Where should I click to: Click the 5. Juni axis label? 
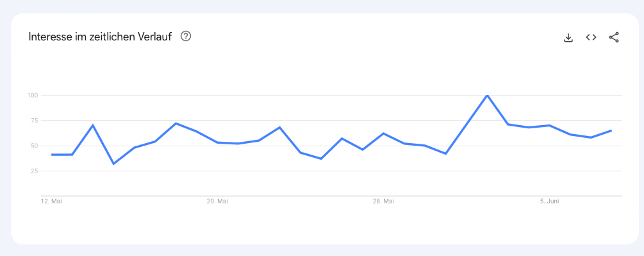click(x=550, y=201)
